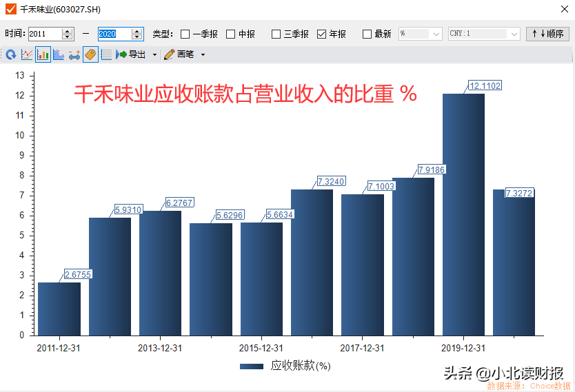Select the bar chart view icon

coord(43,54)
